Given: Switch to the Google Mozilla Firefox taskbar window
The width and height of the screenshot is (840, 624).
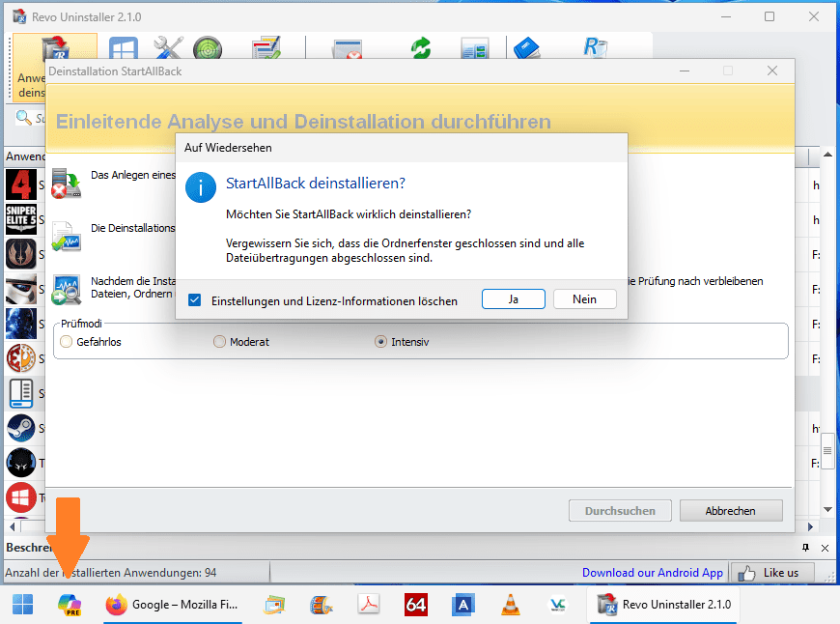Looking at the screenshot, I should pyautogui.click(x=172, y=605).
